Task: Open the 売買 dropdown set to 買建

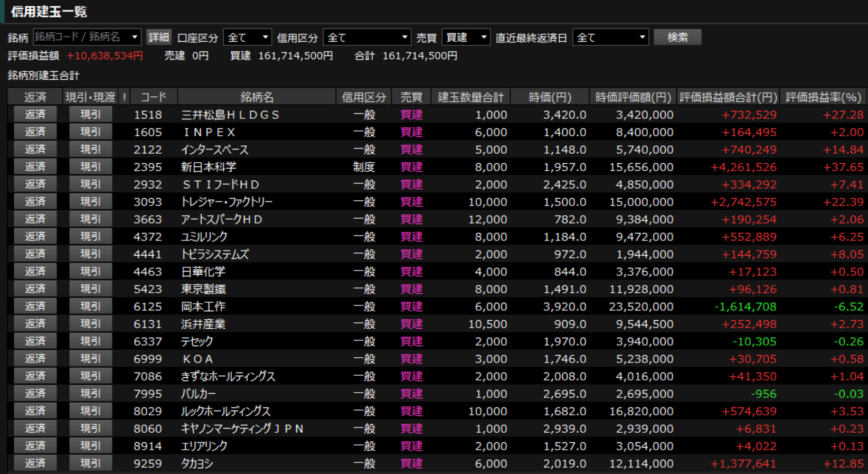Action: click(466, 37)
